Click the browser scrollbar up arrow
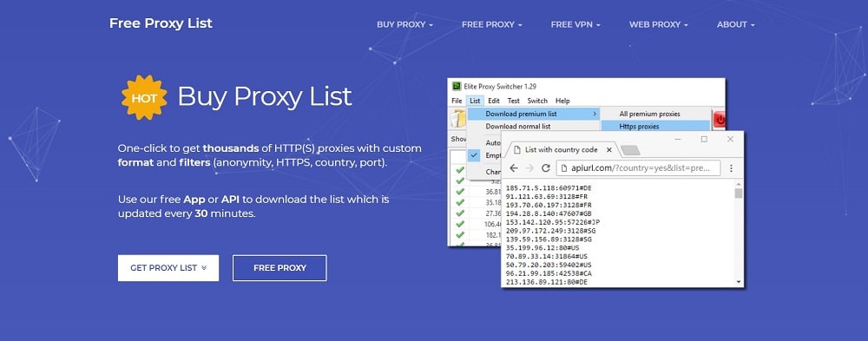Screen dimensions: 868x341 [x=739, y=184]
